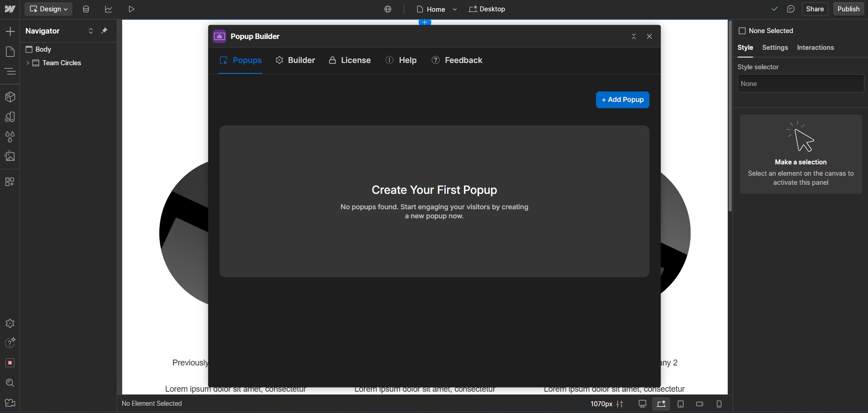Switch to mobile portrait breakpoint

pyautogui.click(x=719, y=404)
